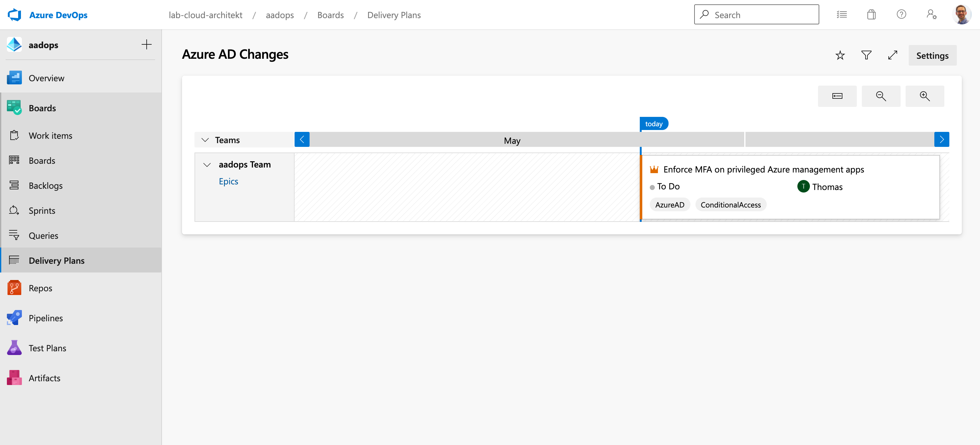Open the Marketplace shopping bag icon
This screenshot has width=980, height=445.
coord(871,14)
